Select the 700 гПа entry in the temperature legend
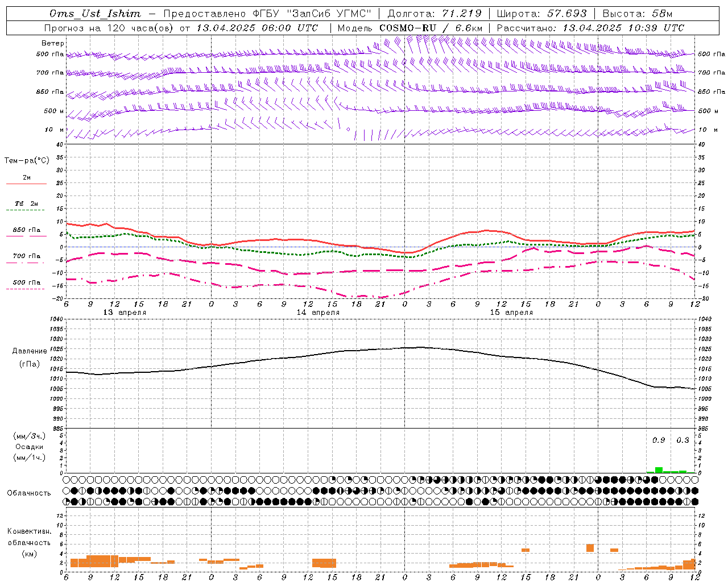This screenshot has height=582, width=728. point(27,256)
